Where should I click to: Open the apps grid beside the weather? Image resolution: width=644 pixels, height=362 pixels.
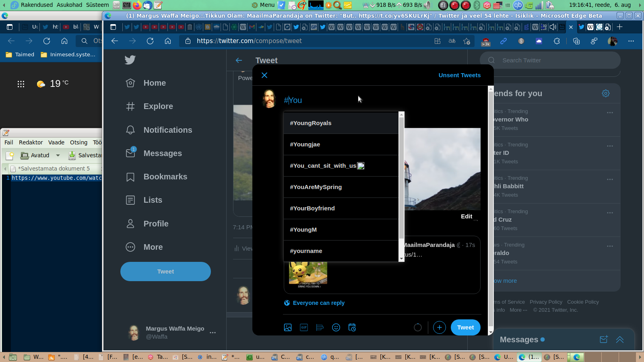(21, 84)
